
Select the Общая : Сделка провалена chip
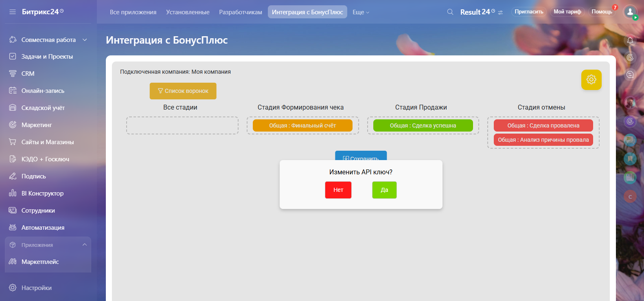tap(543, 125)
